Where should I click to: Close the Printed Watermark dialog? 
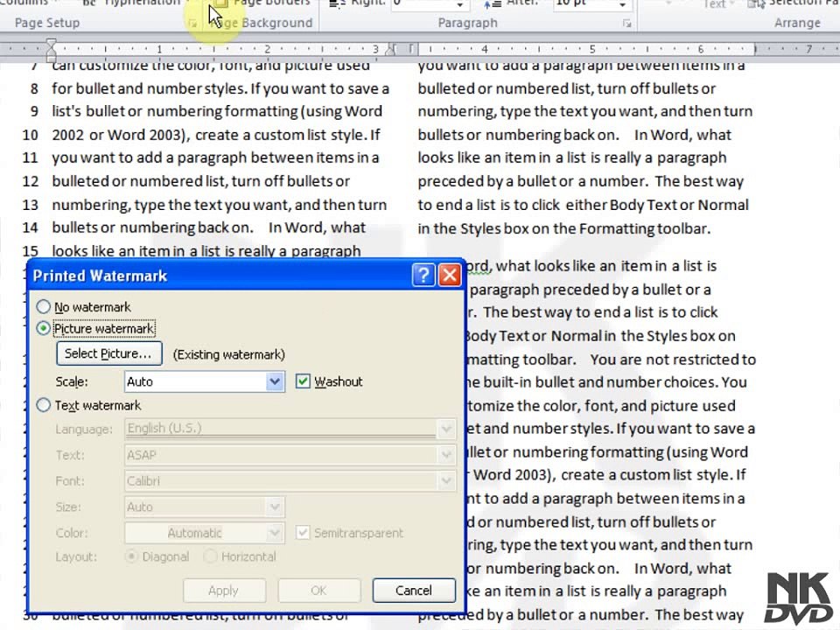coord(450,276)
